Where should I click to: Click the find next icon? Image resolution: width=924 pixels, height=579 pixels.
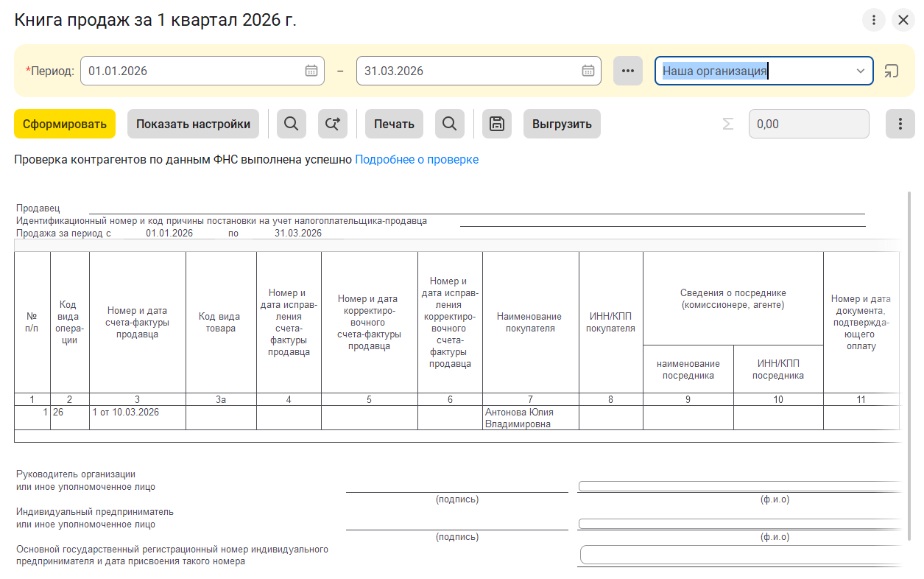[332, 124]
